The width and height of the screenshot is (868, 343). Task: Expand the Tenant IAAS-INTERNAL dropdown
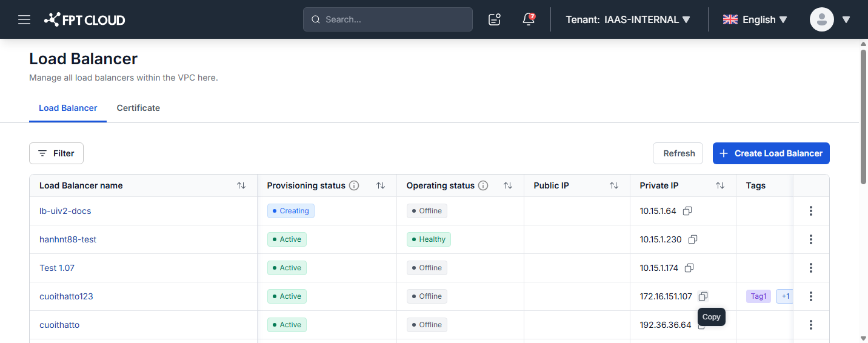click(628, 19)
